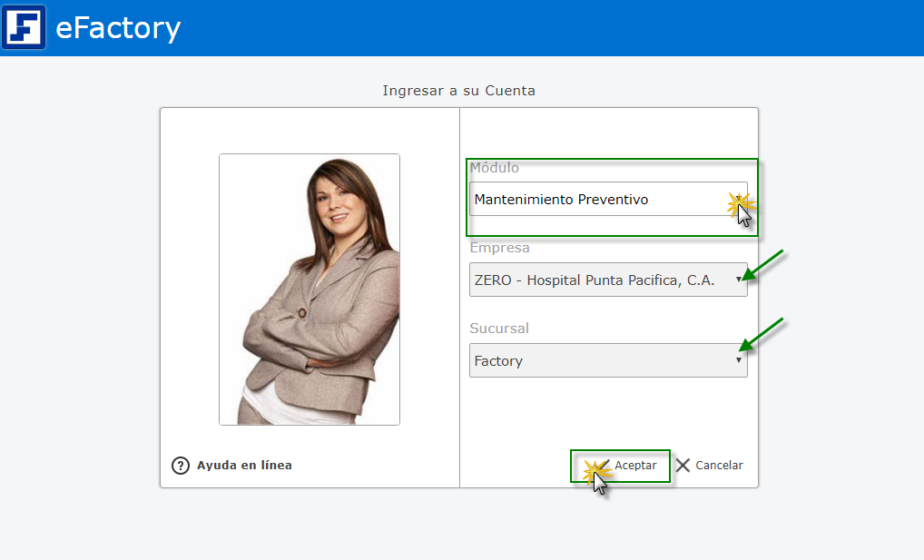Viewport: 924px width, 560px height.
Task: Click the Módulo field label
Action: click(495, 168)
